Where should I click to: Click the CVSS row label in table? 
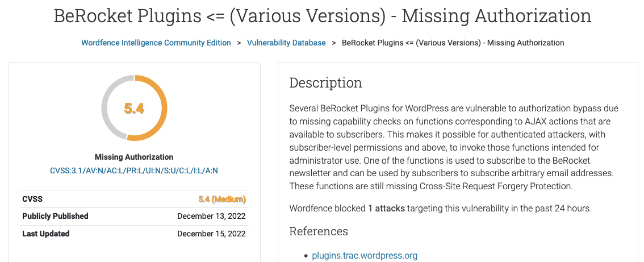(32, 199)
